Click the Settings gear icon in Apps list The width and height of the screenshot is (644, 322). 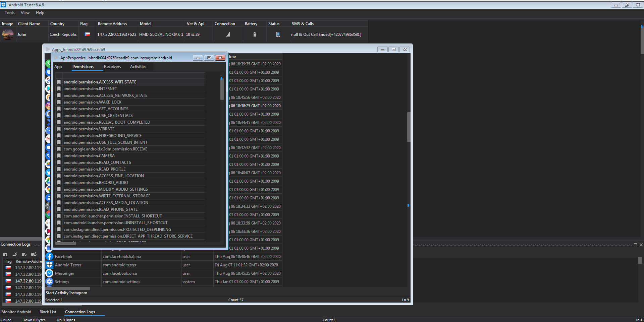[49, 282]
